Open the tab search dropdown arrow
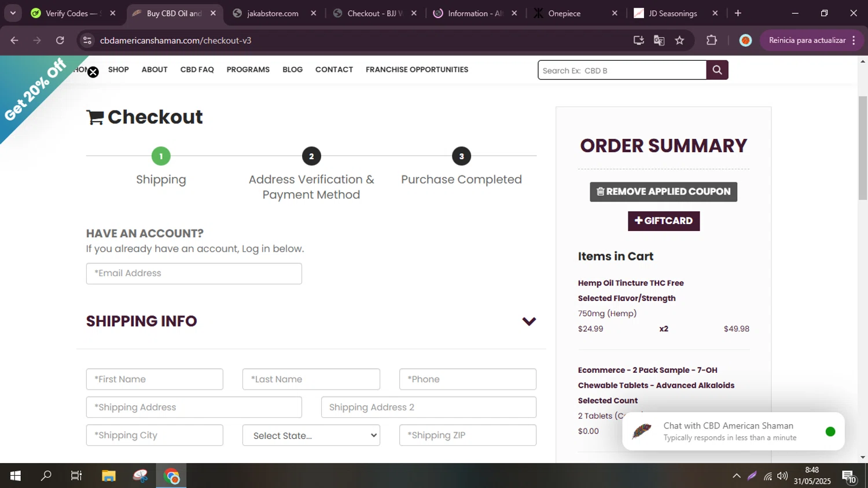Viewport: 868px width, 488px height. click(13, 13)
